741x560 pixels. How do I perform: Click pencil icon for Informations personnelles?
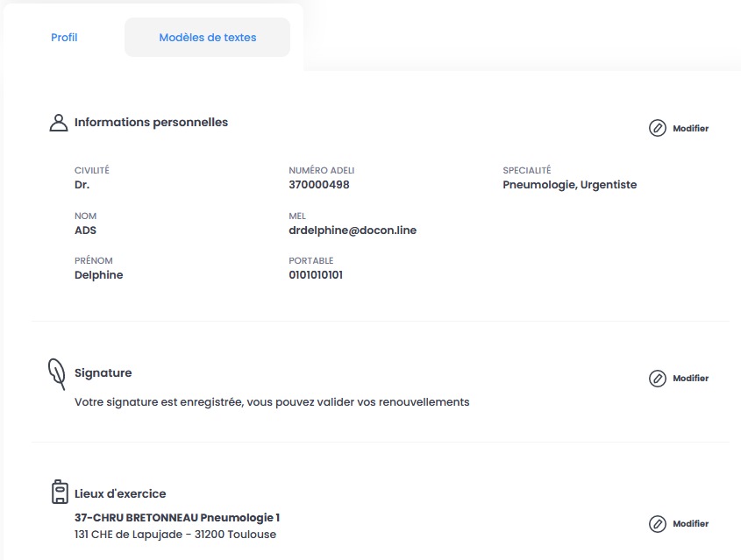pos(658,128)
